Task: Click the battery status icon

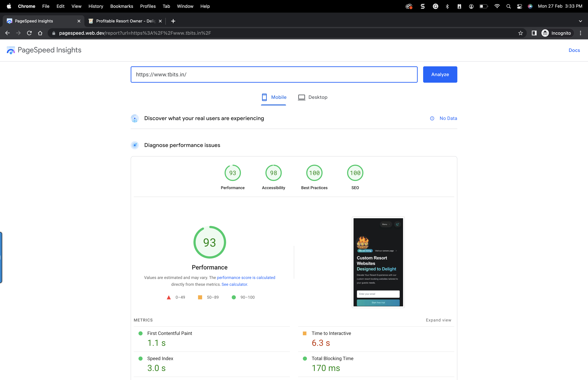Action: [484, 6]
